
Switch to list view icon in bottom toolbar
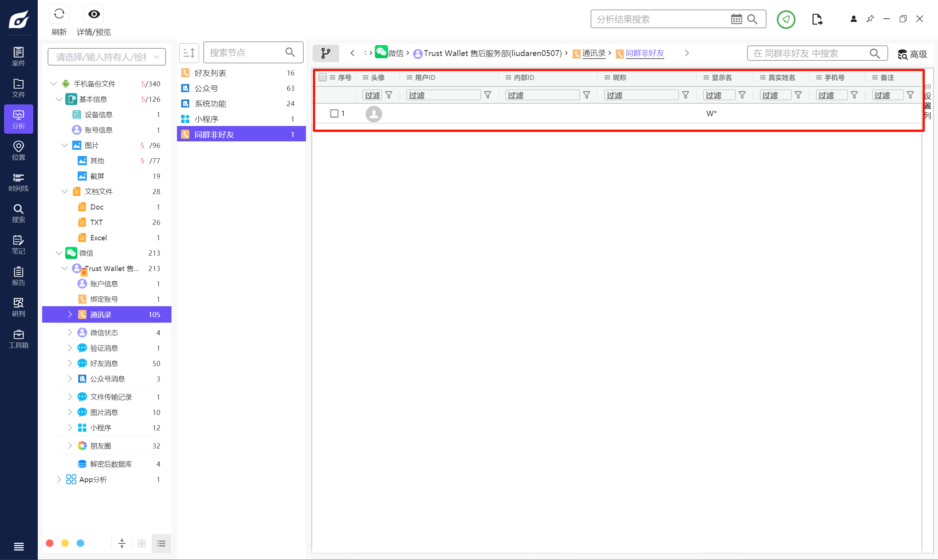(x=161, y=543)
